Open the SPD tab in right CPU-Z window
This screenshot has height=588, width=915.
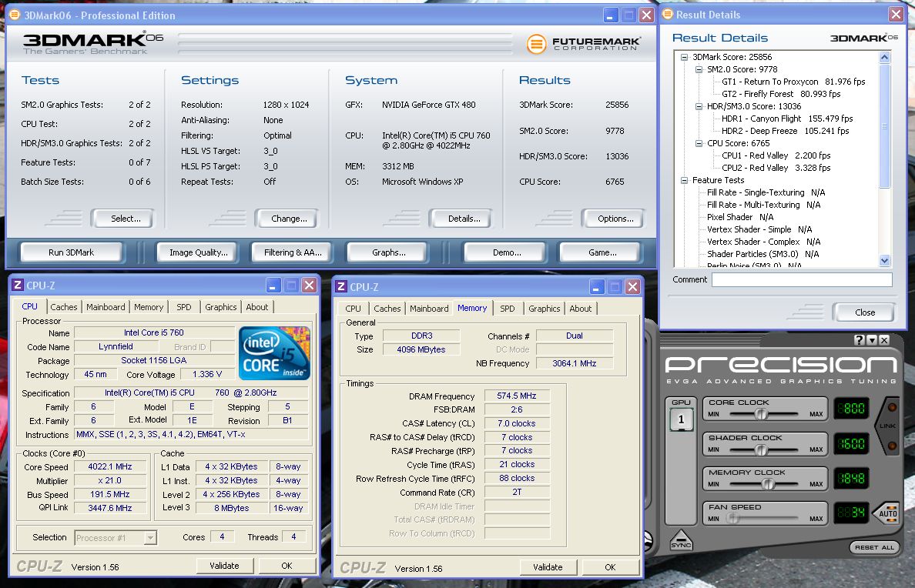(507, 309)
